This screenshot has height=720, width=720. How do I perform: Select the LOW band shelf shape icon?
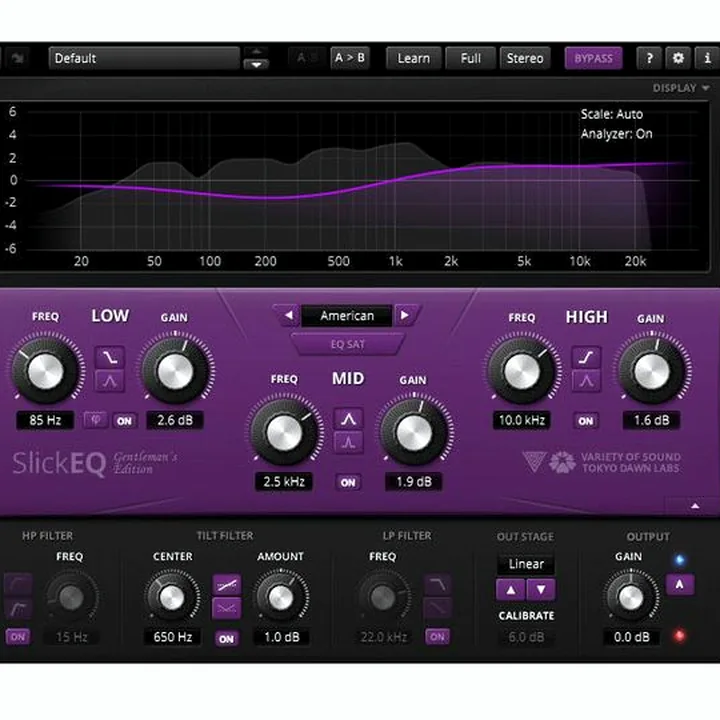110,357
